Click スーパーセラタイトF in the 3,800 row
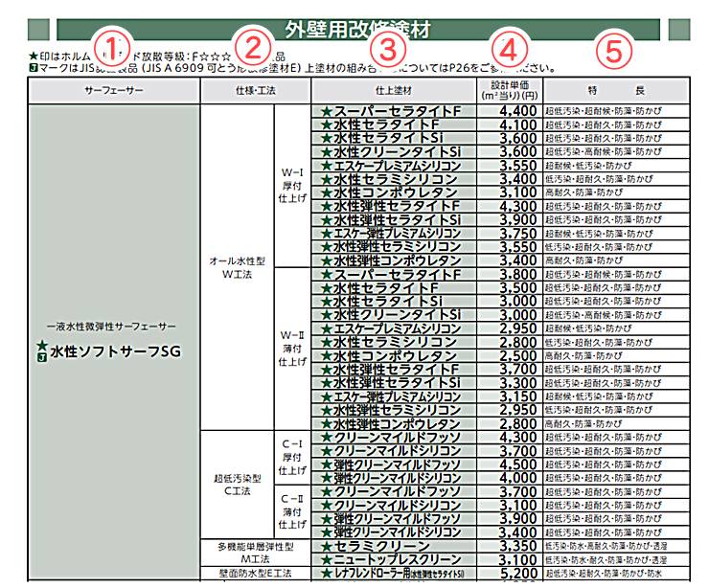Viewport: 709px width, 588px height. coord(397,274)
